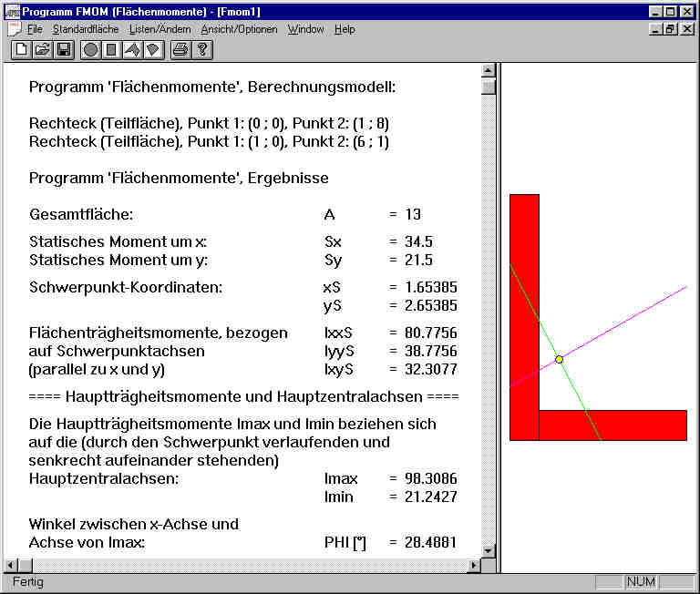
Task: Click the horizontal scrollbar right arrow
Action: tap(472, 566)
